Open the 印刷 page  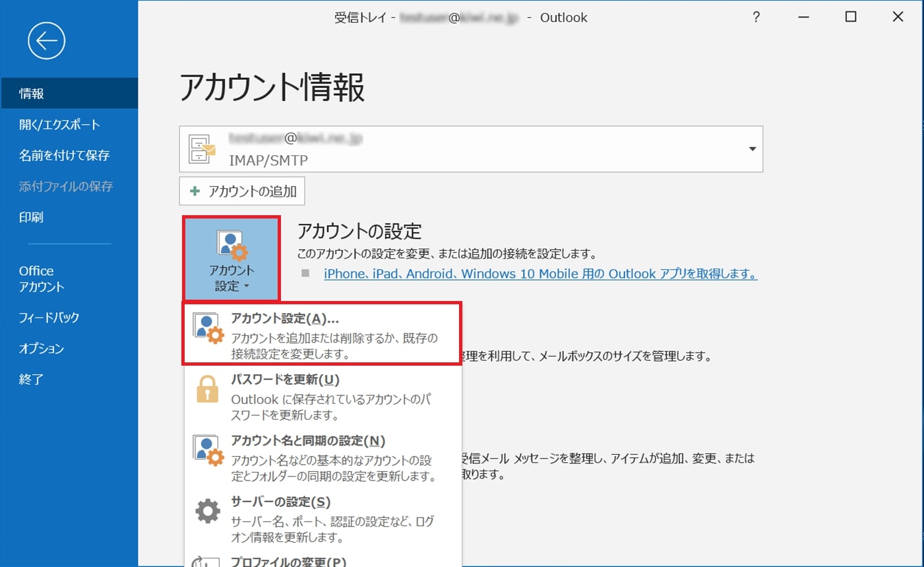(x=69, y=217)
